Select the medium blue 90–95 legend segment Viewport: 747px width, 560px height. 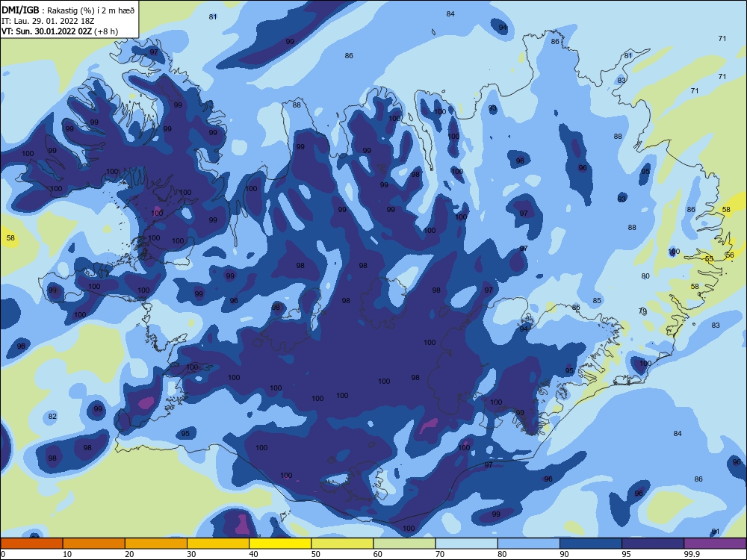click(591, 544)
